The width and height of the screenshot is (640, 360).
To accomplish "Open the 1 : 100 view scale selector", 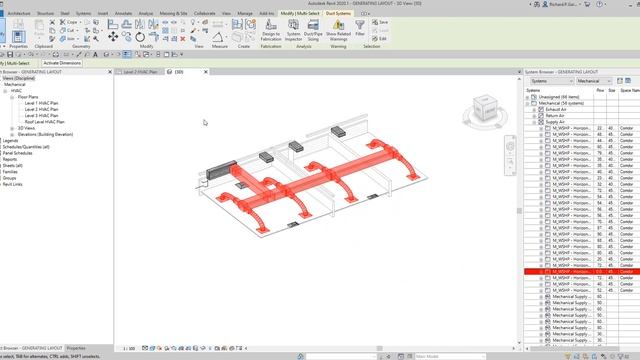I will pyautogui.click(x=129, y=349).
